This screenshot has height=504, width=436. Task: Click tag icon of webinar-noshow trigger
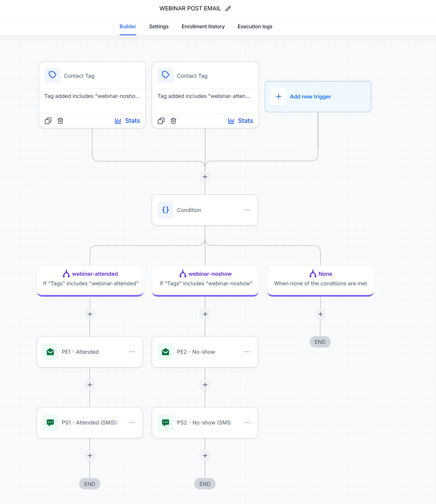(x=52, y=75)
